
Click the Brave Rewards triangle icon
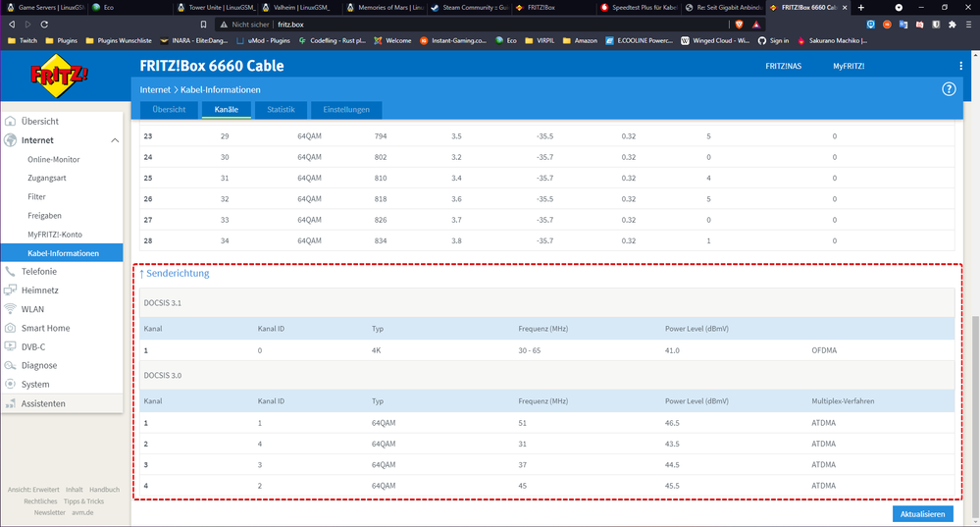coord(755,25)
